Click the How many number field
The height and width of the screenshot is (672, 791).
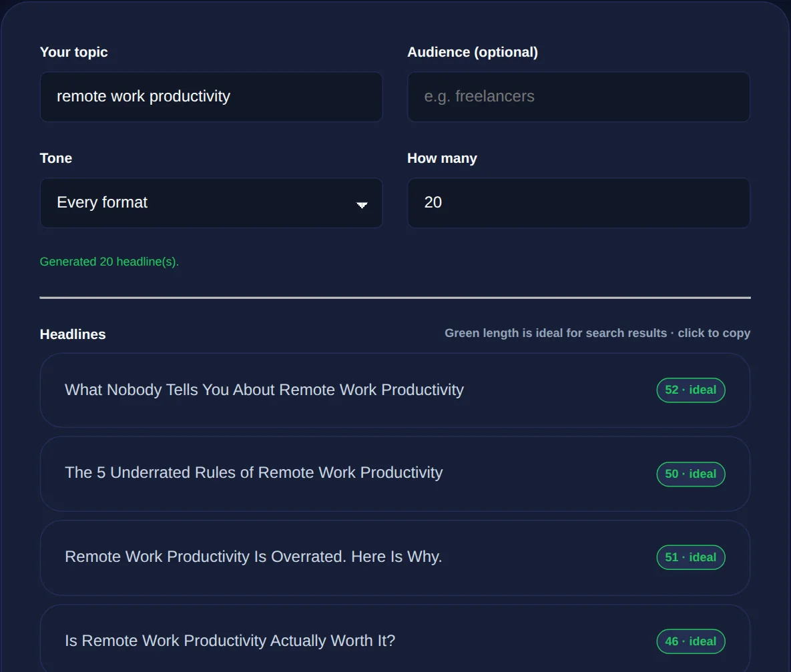click(x=579, y=202)
